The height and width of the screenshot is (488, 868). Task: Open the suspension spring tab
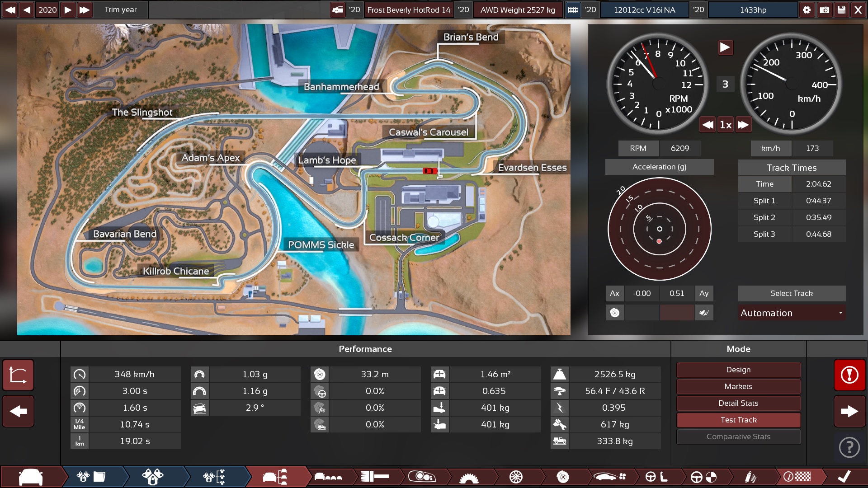click(750, 477)
